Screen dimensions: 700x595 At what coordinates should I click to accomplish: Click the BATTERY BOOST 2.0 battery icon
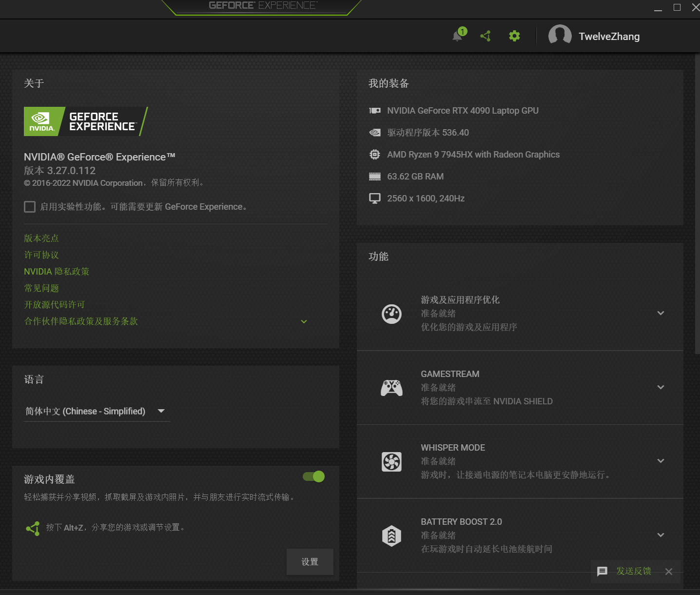click(x=391, y=535)
